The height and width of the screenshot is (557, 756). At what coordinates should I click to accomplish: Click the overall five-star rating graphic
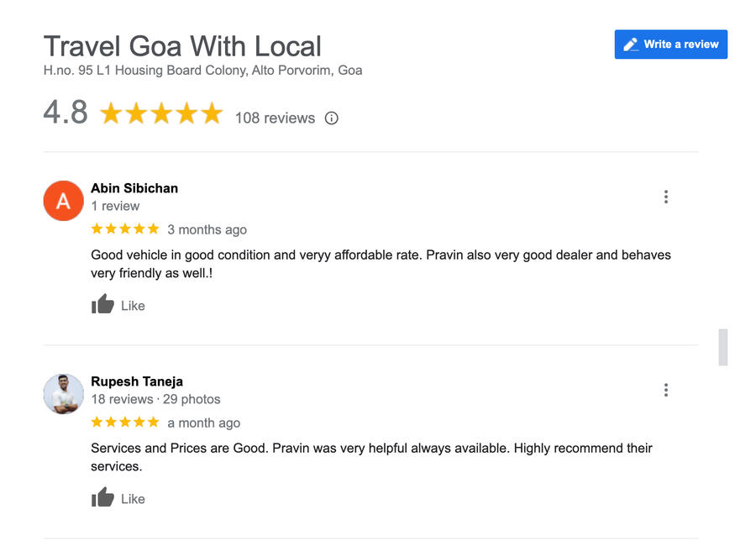pos(161,113)
